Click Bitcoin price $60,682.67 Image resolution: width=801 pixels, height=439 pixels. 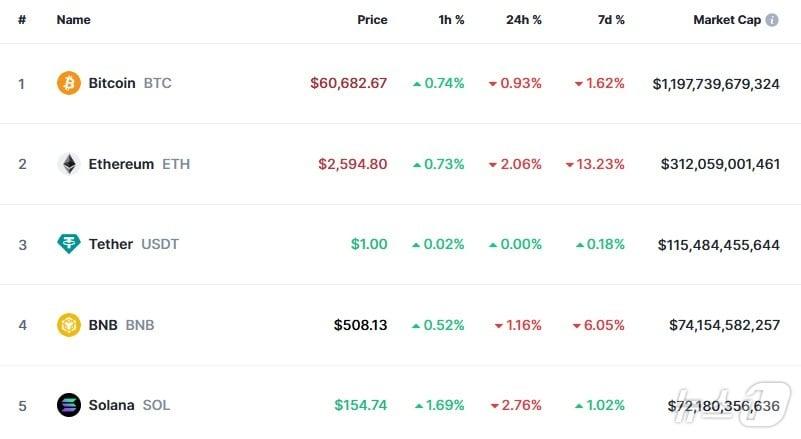348,83
